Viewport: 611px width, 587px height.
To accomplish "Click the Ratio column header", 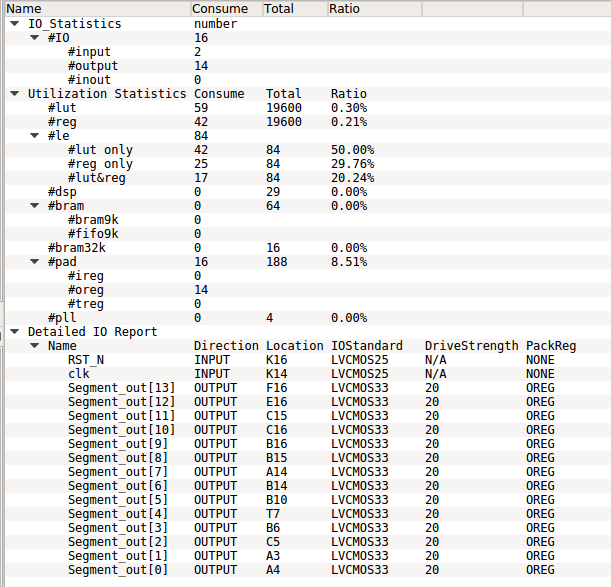I will pyautogui.click(x=374, y=9).
